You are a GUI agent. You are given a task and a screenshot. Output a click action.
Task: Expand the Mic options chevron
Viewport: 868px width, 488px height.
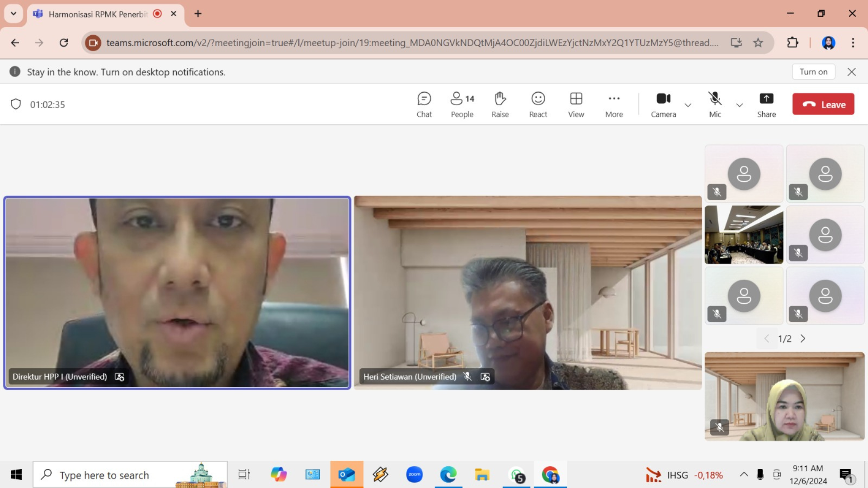(x=740, y=105)
